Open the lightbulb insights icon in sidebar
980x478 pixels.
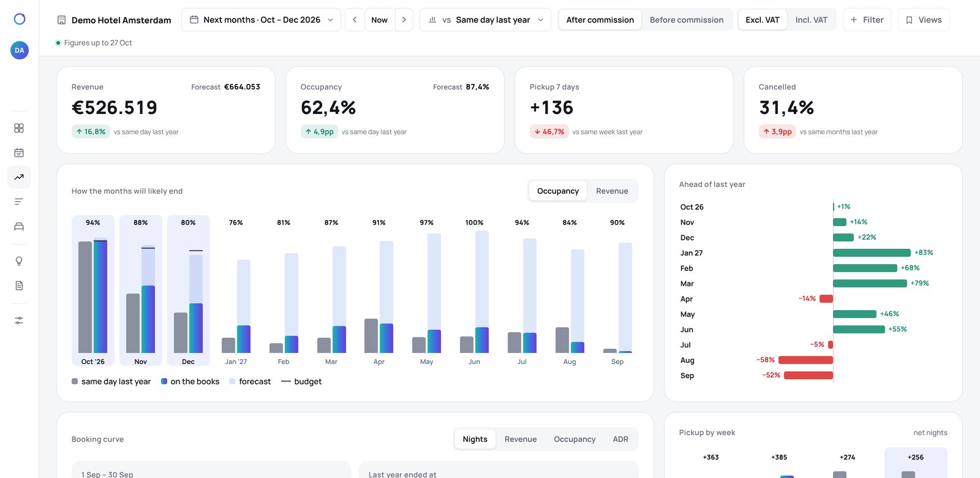[19, 261]
